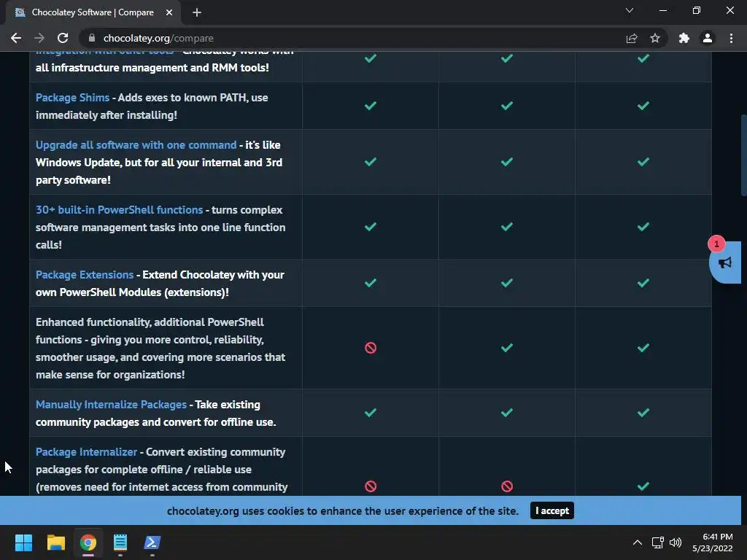The width and height of the screenshot is (747, 560).
Task: Open the Package Internalizer link
Action: pos(86,452)
